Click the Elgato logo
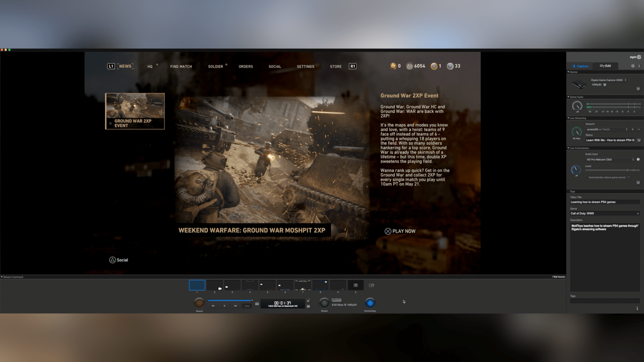This screenshot has width=644, height=362. pos(635,57)
